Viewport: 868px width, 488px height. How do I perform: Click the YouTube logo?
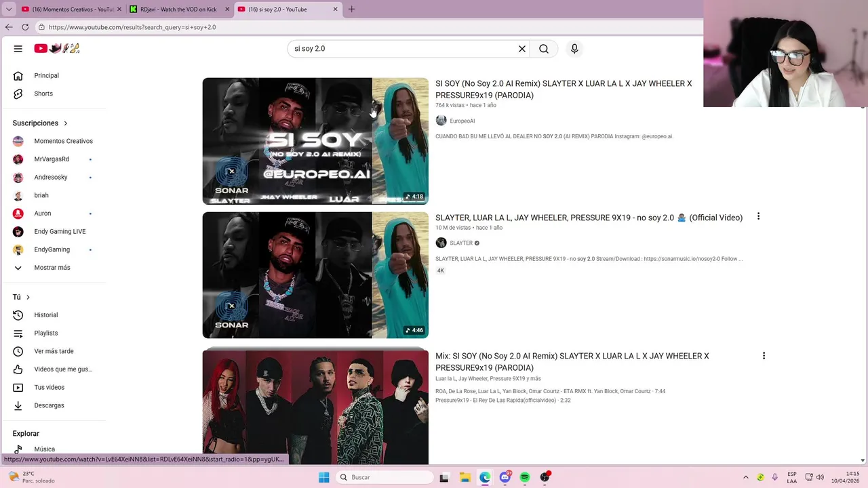58,48
